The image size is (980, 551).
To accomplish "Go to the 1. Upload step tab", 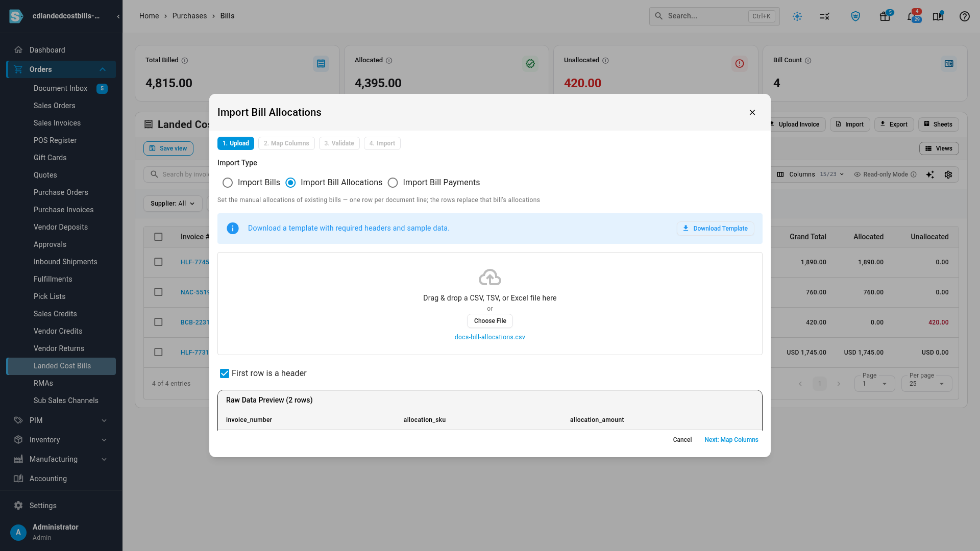I will click(x=236, y=143).
